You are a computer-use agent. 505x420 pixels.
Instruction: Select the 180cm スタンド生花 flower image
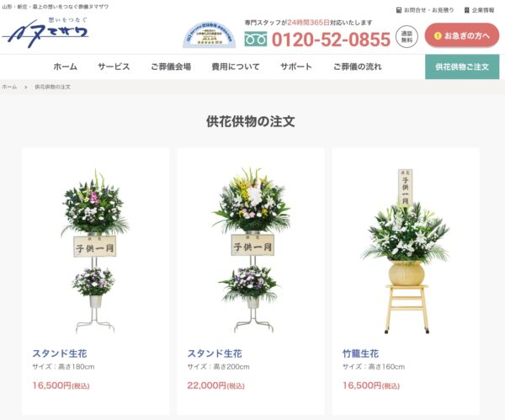tap(95, 251)
